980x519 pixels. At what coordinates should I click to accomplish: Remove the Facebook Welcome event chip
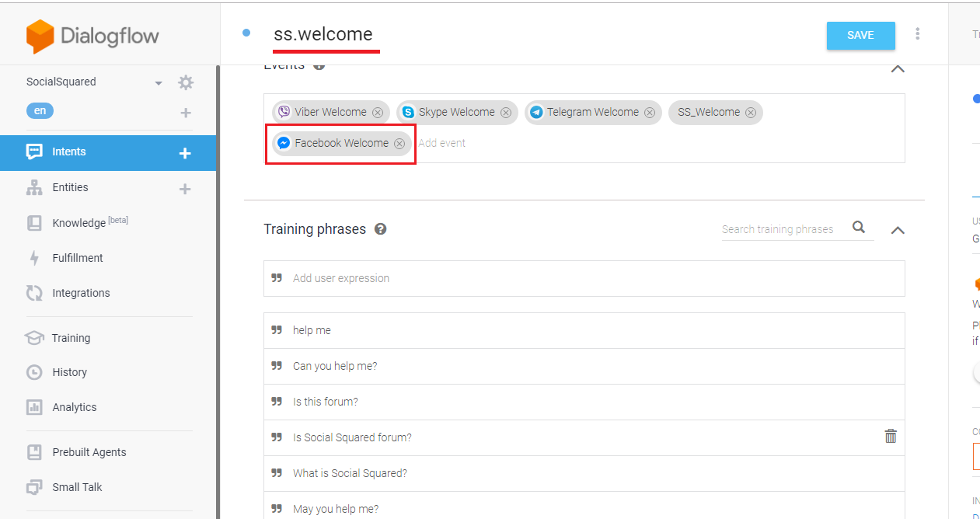[x=399, y=144]
